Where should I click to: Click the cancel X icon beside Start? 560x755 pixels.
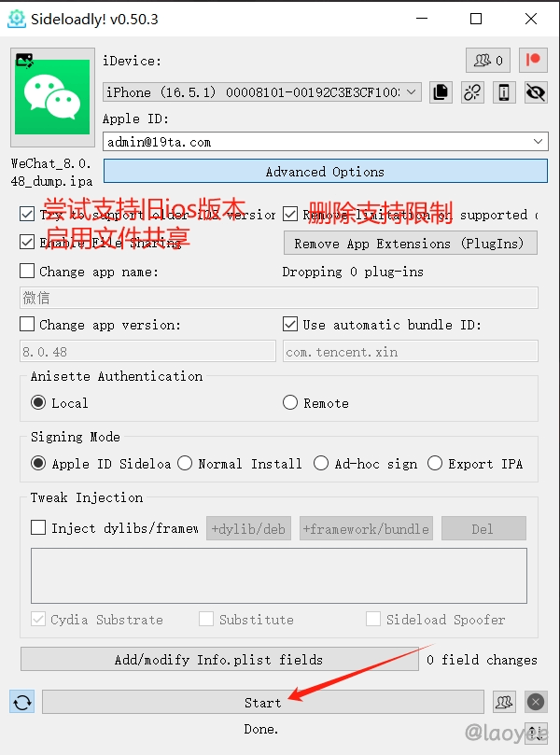coord(536,702)
